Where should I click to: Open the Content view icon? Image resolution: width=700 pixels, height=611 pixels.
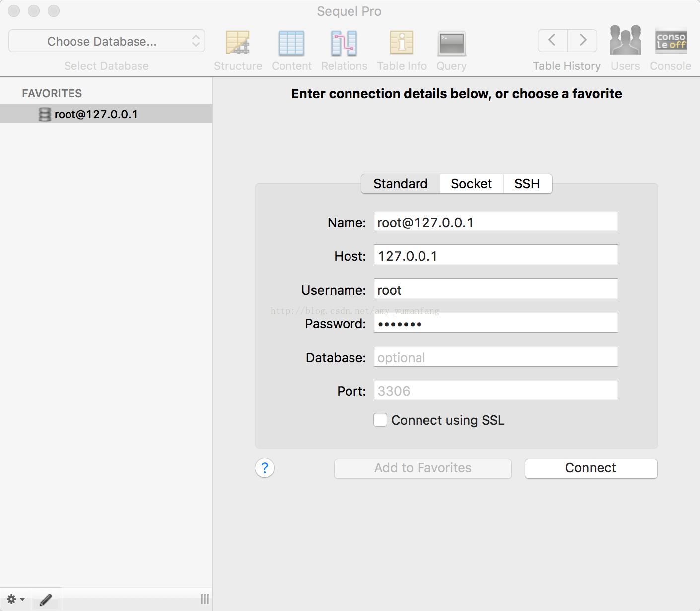(x=291, y=43)
